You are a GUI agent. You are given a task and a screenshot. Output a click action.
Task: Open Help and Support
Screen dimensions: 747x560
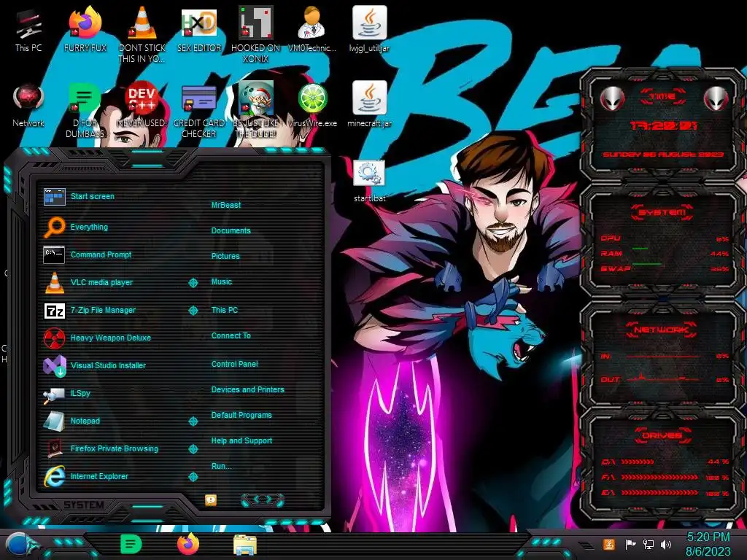point(241,441)
